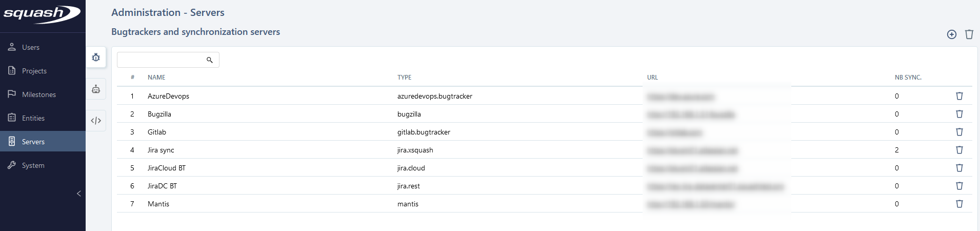
Task: Delete the AzureDevops server row
Action: (959, 96)
